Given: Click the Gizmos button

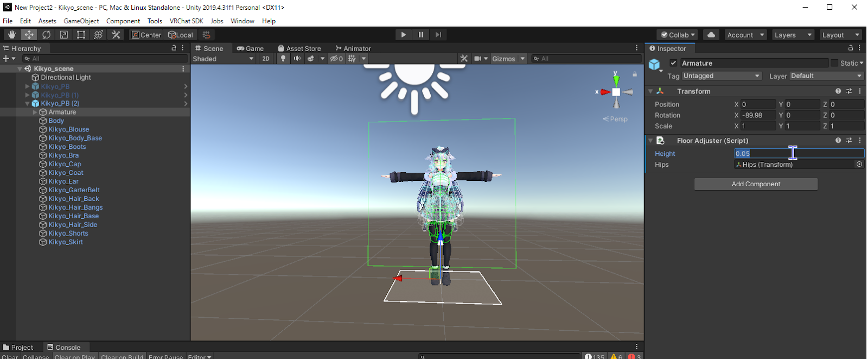Looking at the screenshot, I should [503, 59].
